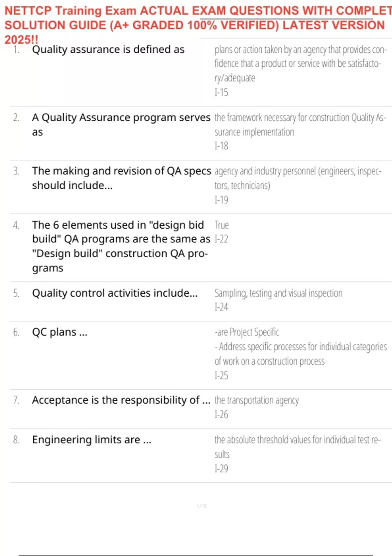Image resolution: width=392 pixels, height=556 pixels.
Task: Select answer "the transportation agency"
Action: (x=257, y=400)
